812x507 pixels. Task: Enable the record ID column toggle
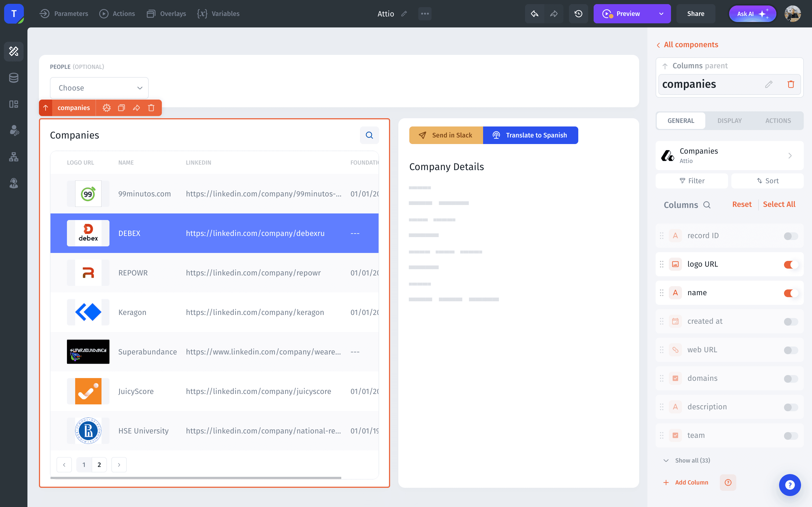(x=791, y=236)
